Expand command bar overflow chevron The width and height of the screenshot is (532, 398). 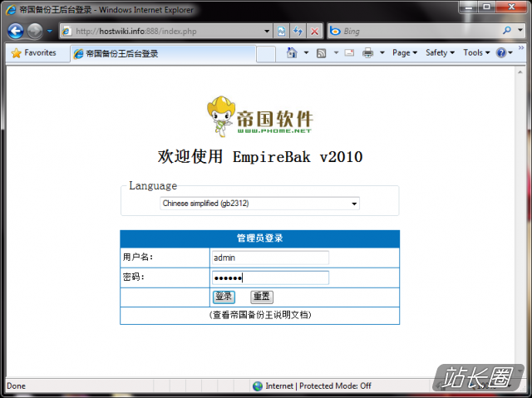[521, 48]
